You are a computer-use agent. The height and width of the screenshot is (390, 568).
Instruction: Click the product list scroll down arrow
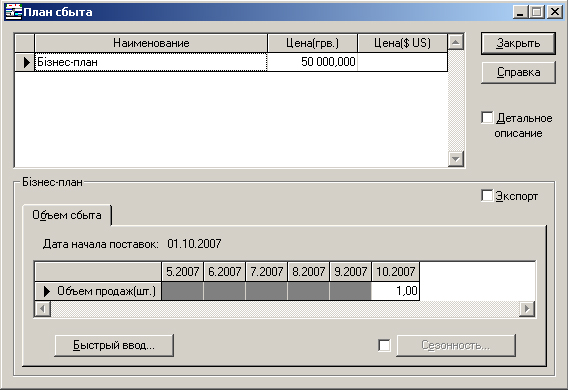point(456,159)
